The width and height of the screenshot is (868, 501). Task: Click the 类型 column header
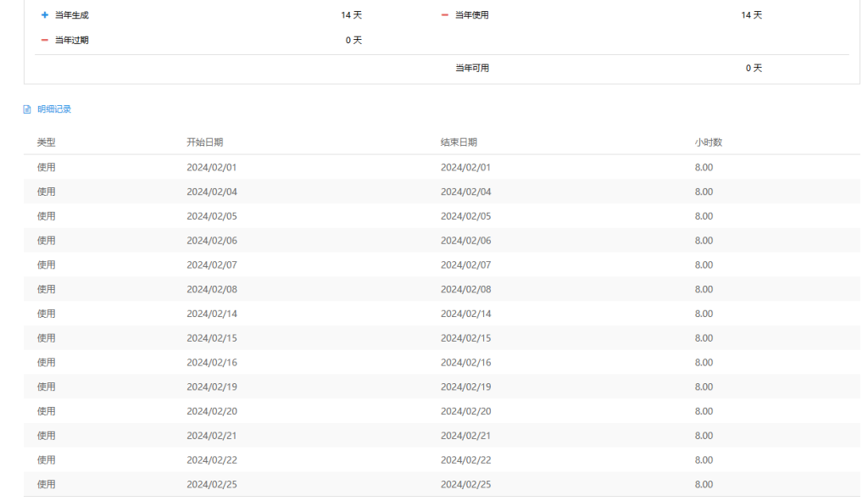click(47, 142)
